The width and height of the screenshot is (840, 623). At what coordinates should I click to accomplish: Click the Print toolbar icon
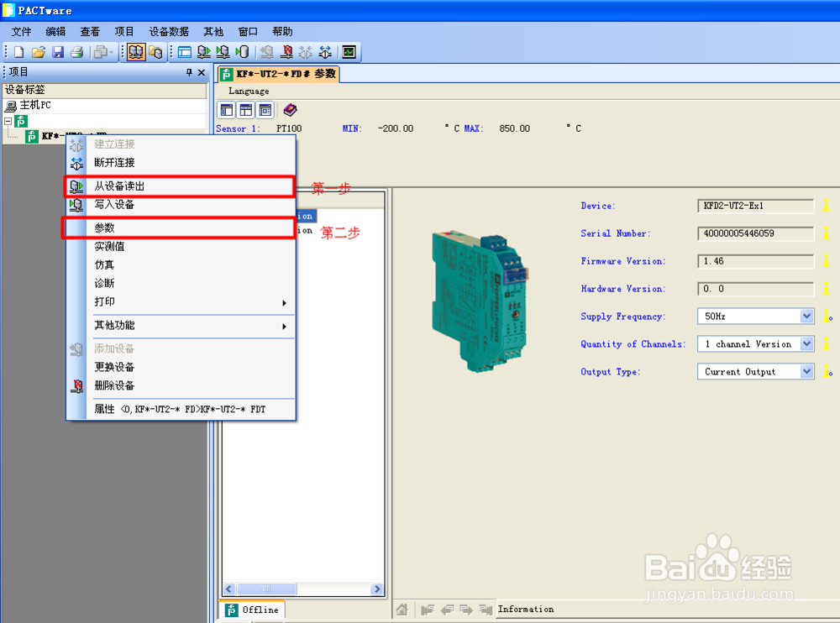click(x=77, y=52)
